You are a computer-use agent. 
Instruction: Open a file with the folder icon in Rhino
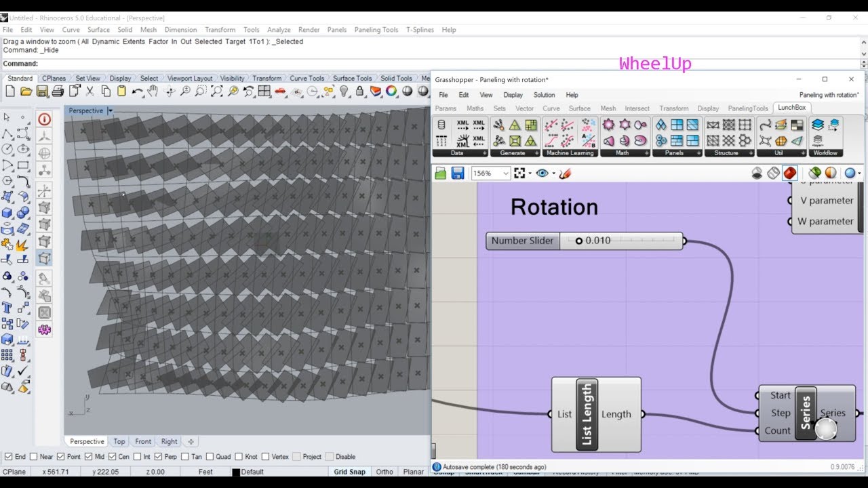(x=26, y=91)
